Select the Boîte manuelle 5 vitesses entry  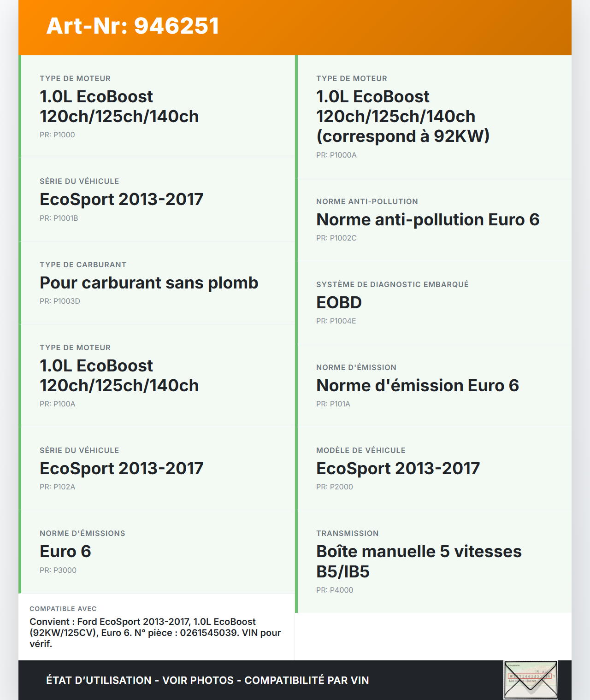click(433, 561)
